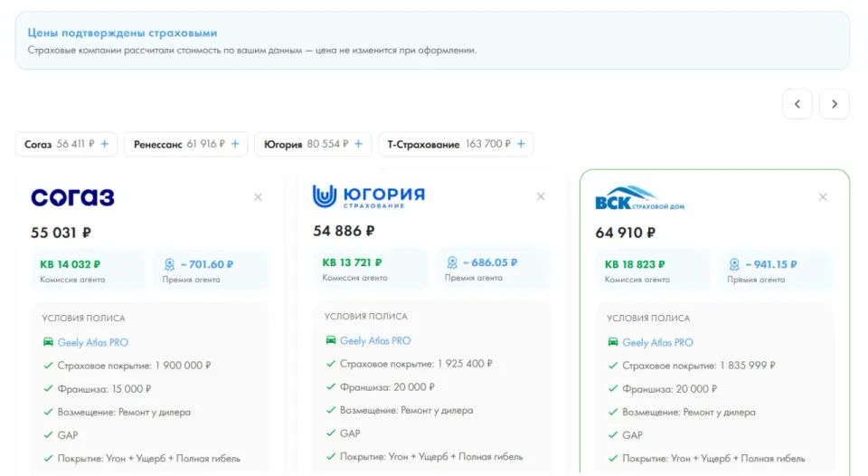Close the Согаз 55 031 ₽ card
The width and height of the screenshot is (868, 476).
[x=258, y=197]
